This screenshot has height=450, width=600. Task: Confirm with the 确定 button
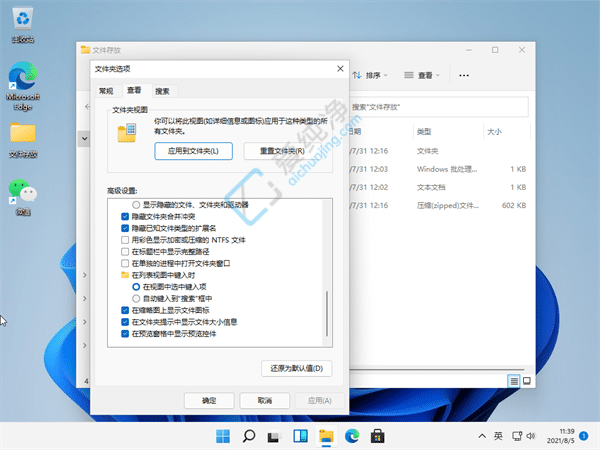209,401
